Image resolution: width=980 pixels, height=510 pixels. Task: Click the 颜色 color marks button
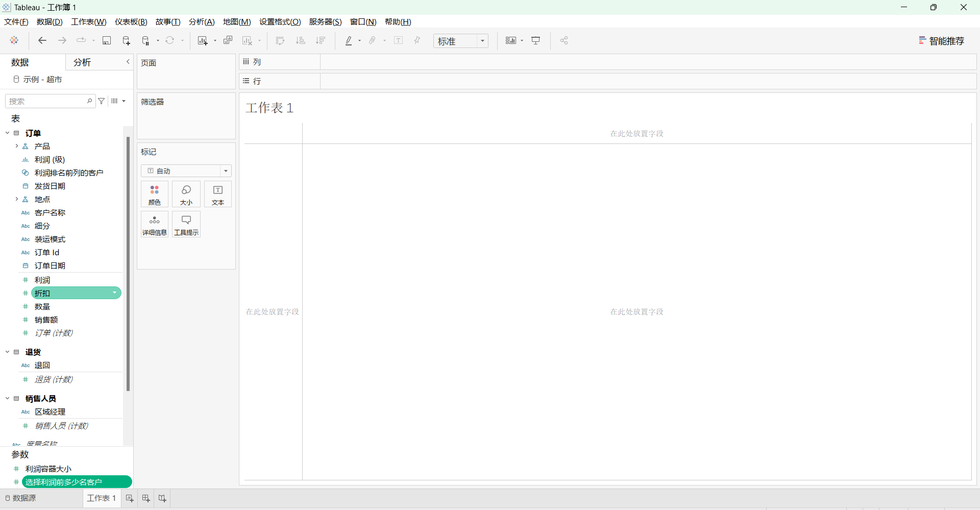155,195
